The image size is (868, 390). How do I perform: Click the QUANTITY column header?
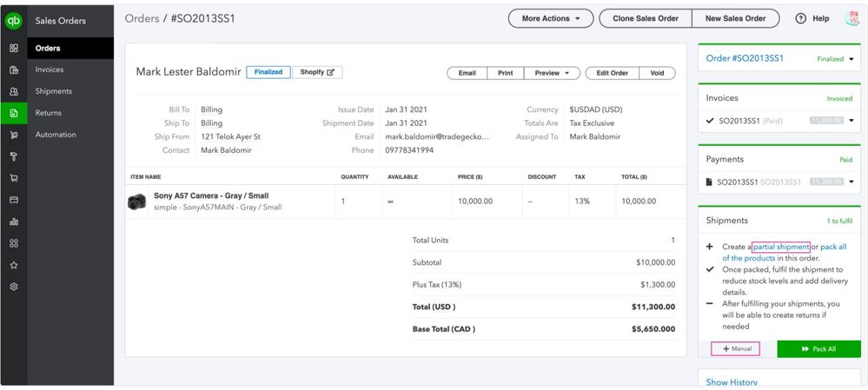[354, 177]
